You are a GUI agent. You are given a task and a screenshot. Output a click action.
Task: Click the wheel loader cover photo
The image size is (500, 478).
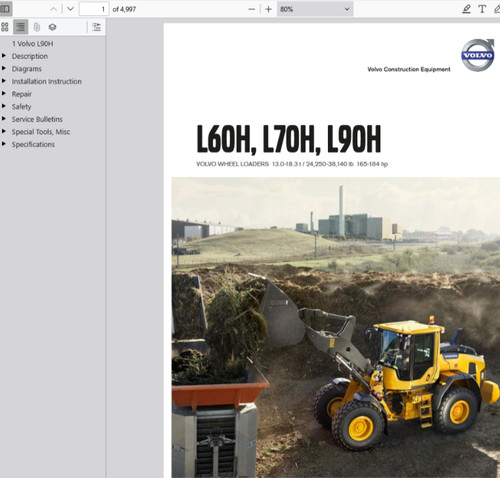336,327
